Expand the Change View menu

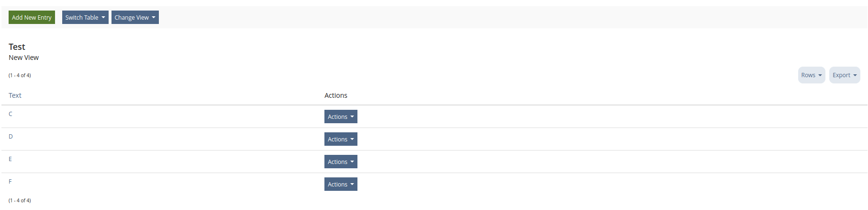134,17
